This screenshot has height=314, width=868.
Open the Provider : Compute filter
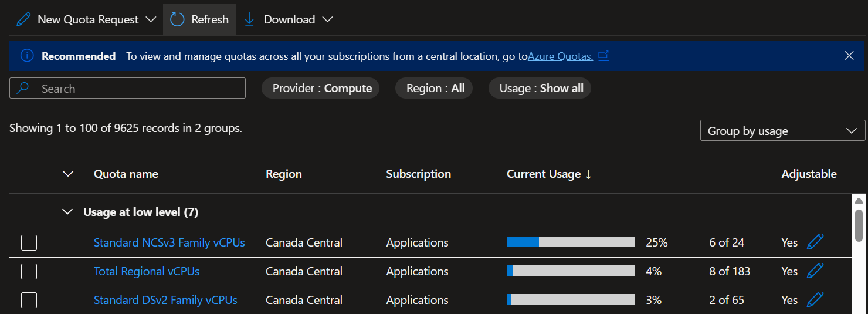[x=321, y=89]
